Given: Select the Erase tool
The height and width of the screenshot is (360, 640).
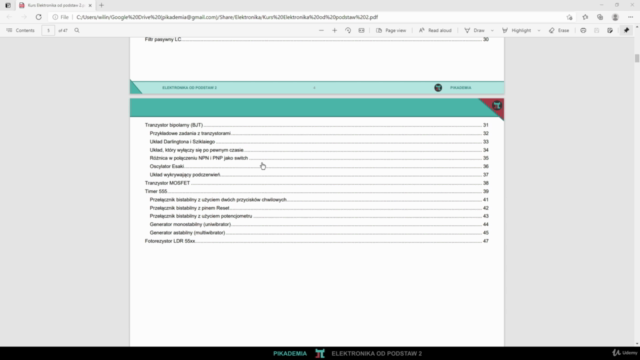Looking at the screenshot, I should 559,31.
